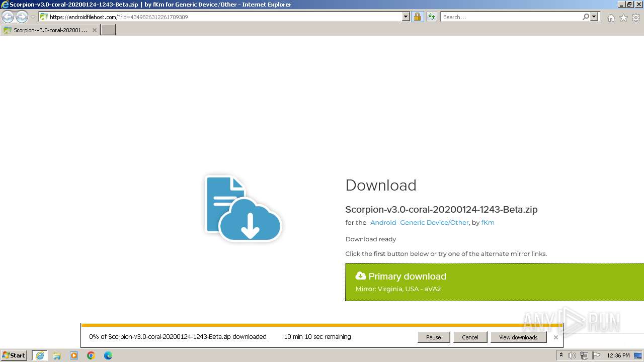This screenshot has width=644, height=362.
Task: Show hidden tray icons arrow
Action: (561, 355)
